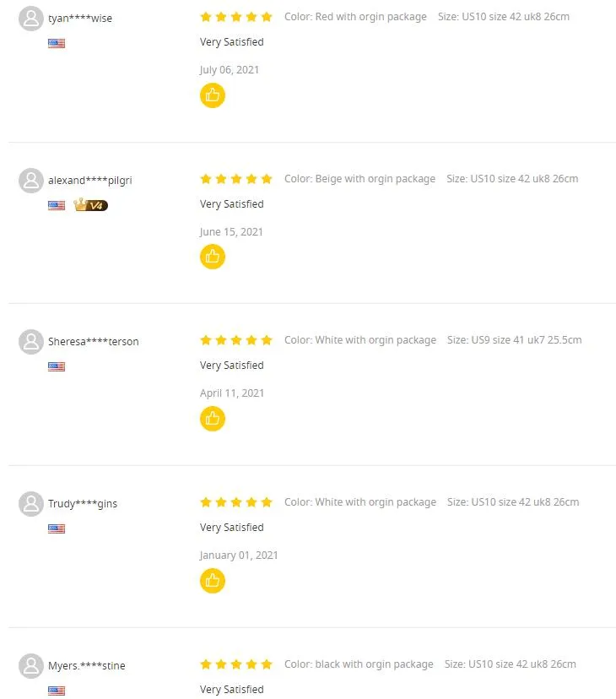Click Sheresa****terson's avatar icon
The image size is (616, 699).
coord(31,341)
